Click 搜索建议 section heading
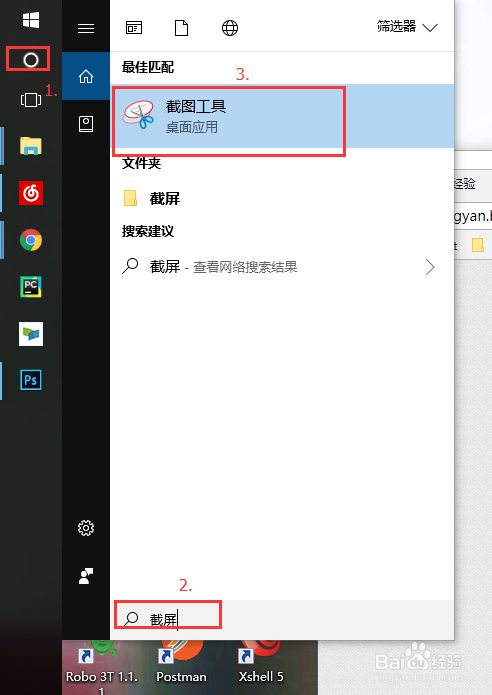The image size is (492, 695). tap(148, 231)
